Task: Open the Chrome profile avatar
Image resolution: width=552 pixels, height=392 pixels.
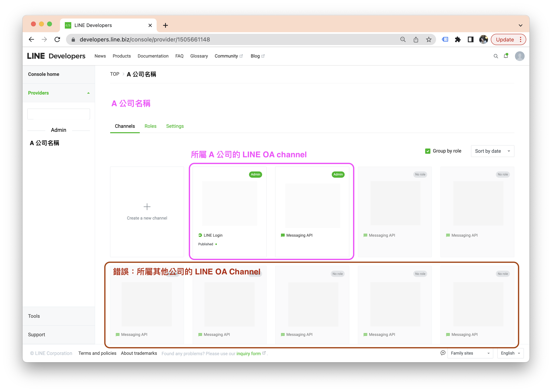Action: click(x=483, y=39)
